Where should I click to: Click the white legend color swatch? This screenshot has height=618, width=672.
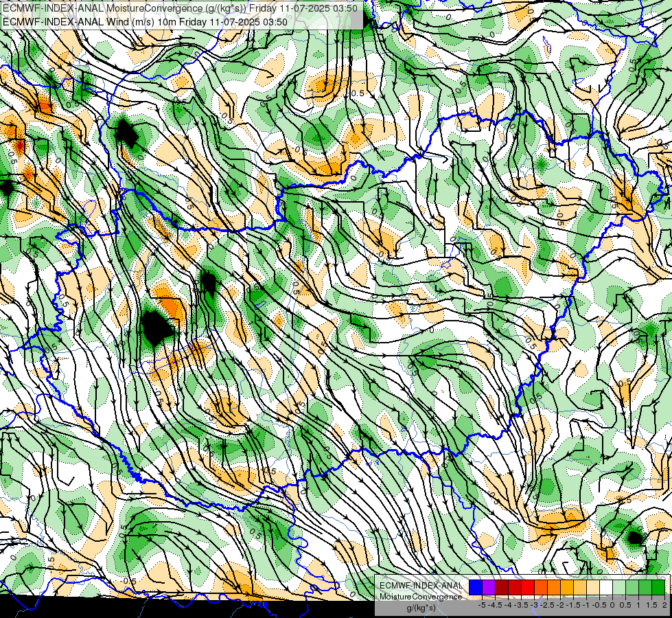pos(606,587)
